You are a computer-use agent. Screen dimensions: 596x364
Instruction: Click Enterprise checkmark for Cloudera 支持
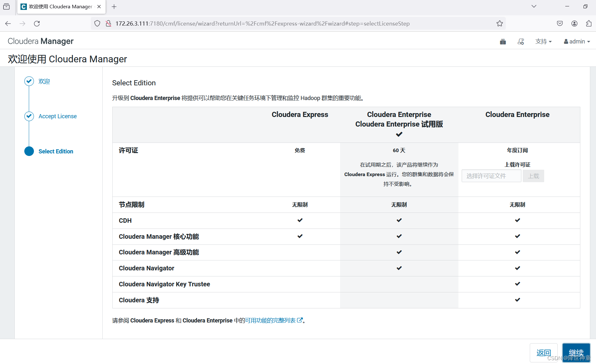pyautogui.click(x=517, y=300)
